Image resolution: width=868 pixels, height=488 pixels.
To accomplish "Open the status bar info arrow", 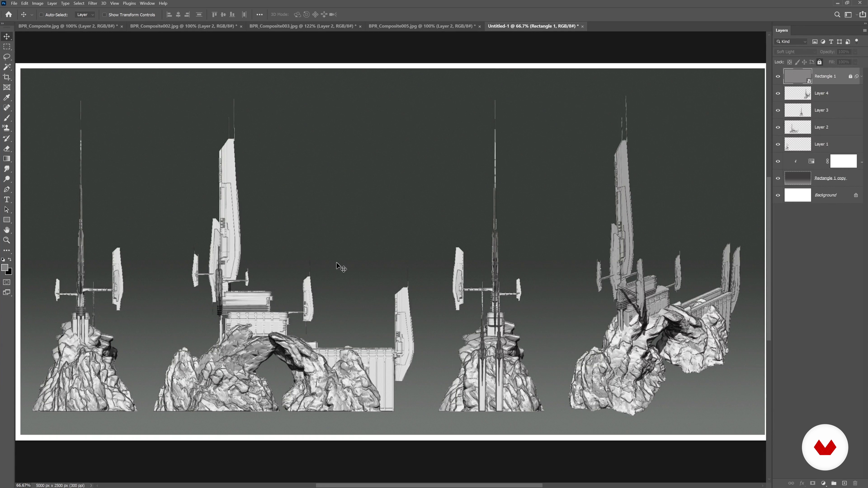I will 91,485.
